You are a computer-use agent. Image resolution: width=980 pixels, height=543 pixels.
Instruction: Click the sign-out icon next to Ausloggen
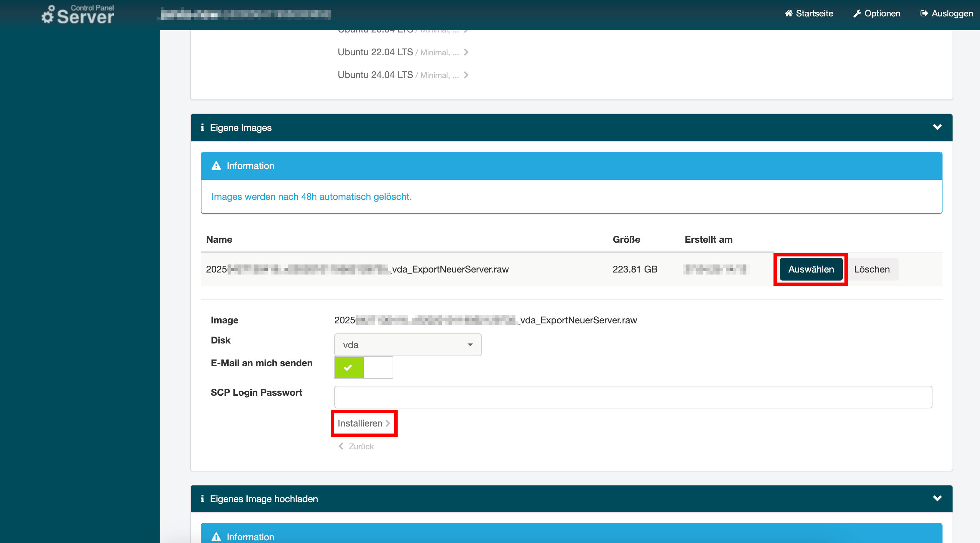pos(924,13)
